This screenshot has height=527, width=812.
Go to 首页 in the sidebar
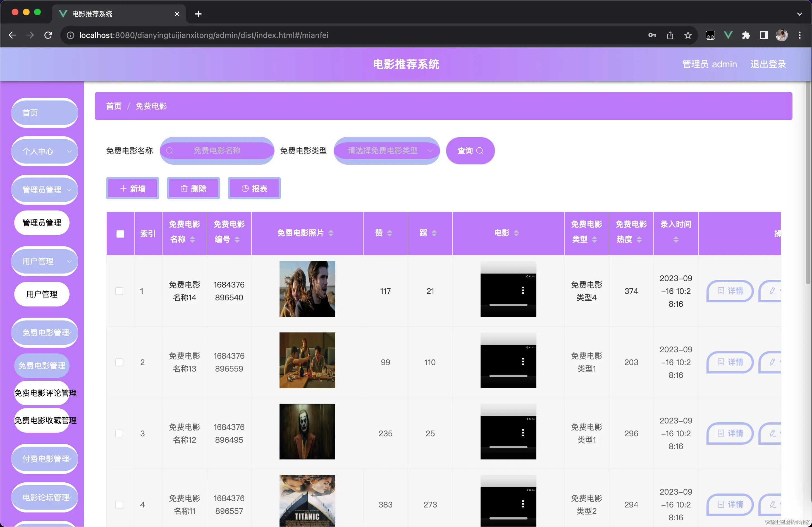coord(45,112)
